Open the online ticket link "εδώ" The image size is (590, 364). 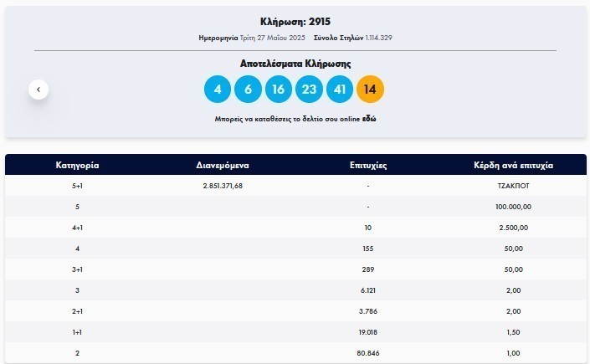[369, 120]
